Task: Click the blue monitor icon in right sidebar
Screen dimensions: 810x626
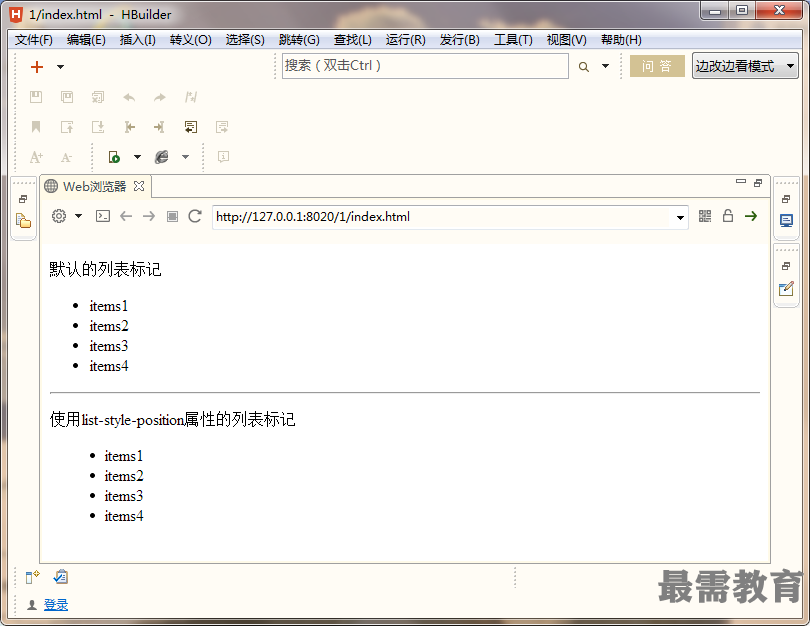Action: click(x=786, y=221)
